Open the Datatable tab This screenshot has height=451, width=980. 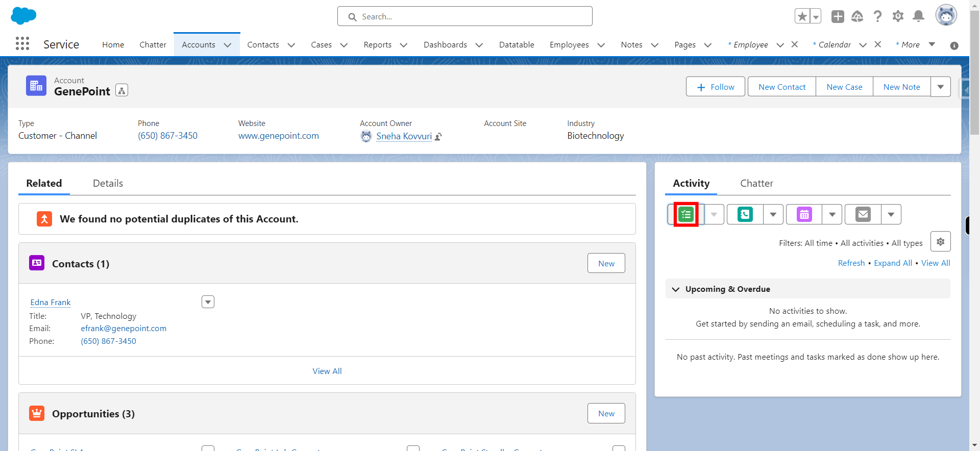(517, 45)
